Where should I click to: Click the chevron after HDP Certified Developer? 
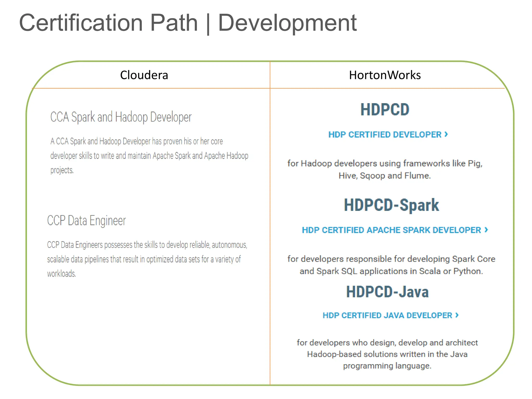(x=446, y=134)
